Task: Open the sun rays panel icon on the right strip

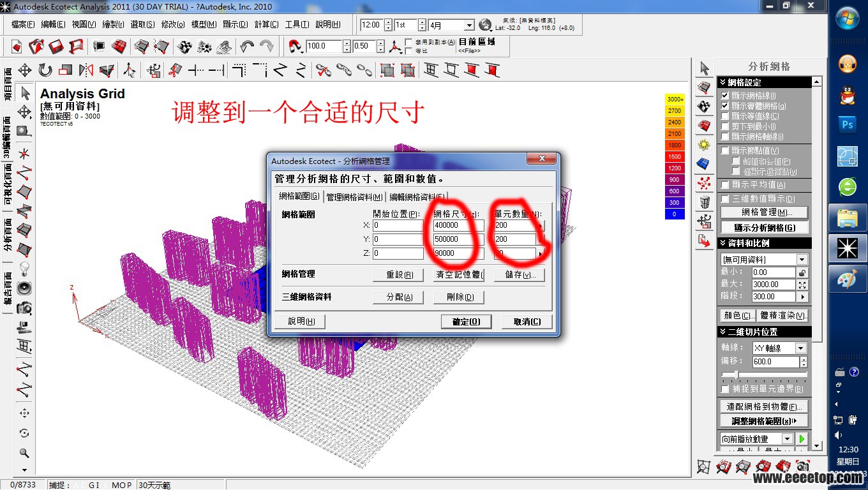Action: click(704, 144)
